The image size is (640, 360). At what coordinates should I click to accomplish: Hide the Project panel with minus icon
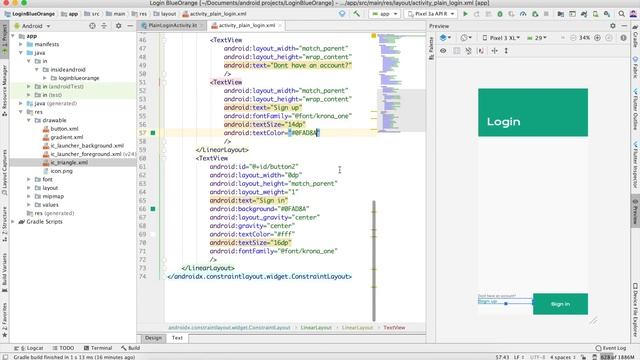coord(130,26)
